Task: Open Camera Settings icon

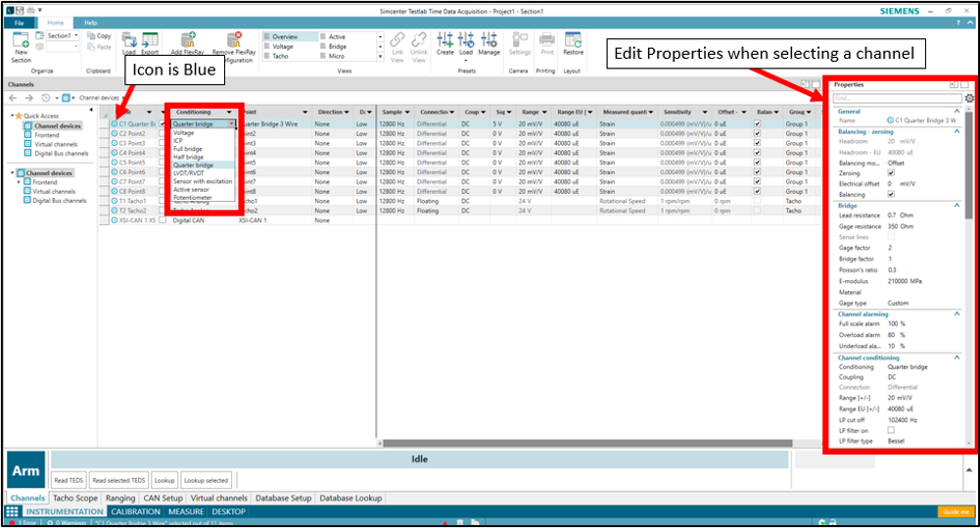Action: (x=520, y=40)
